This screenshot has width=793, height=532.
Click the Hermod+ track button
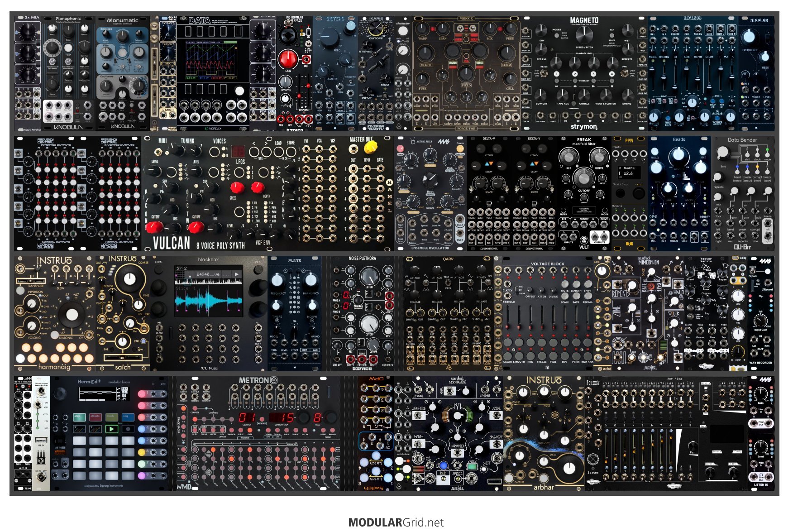pyautogui.click(x=111, y=417)
